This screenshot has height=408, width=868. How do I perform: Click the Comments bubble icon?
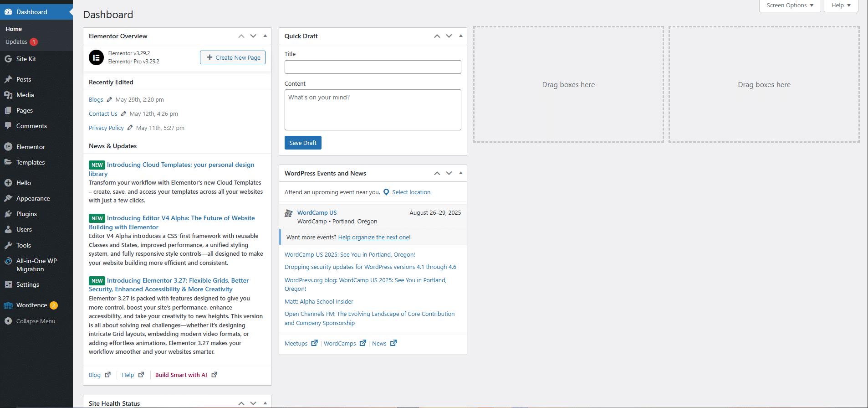(8, 126)
